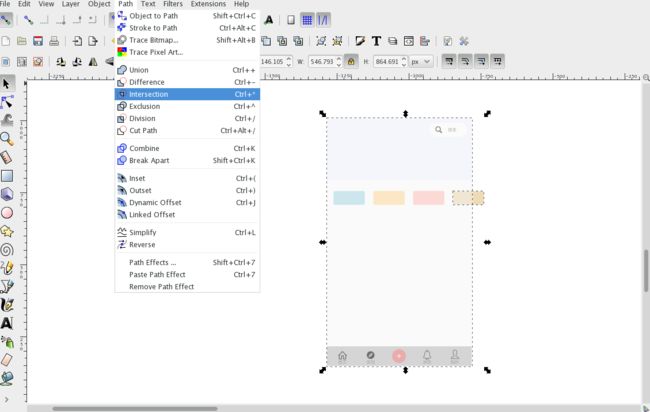Image resolution: width=650 pixels, height=412 pixels.
Task: Decrease the H height value stepper
Action: pyautogui.click(x=404, y=65)
